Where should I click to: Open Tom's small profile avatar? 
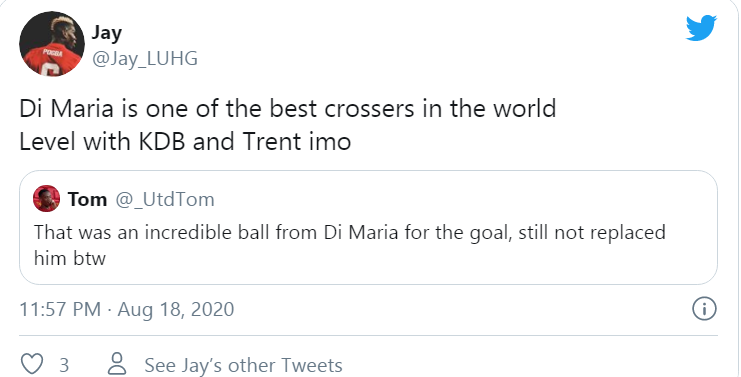click(46, 198)
